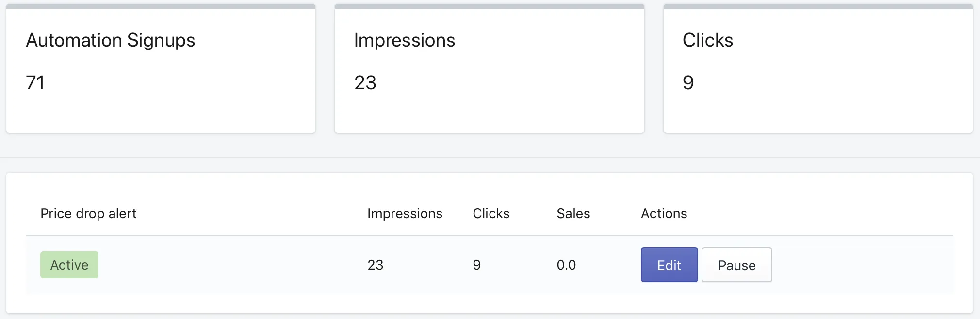Select the 71 signups value
Image resolution: width=980 pixels, height=319 pixels.
tap(35, 83)
